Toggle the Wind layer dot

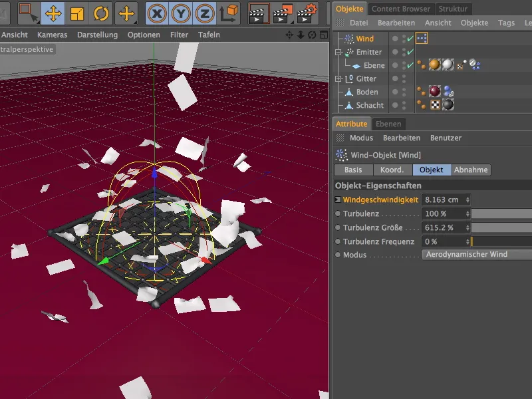tap(395, 39)
